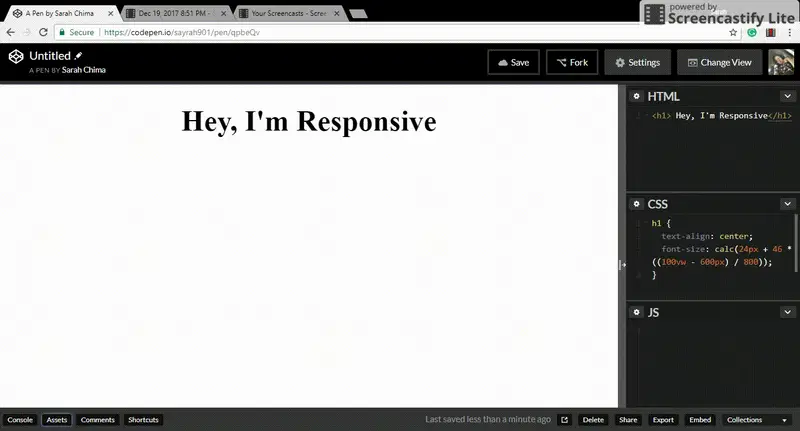This screenshot has width=800, height=431.
Task: Expand the HTML panel dropdown chevron
Action: (x=787, y=96)
